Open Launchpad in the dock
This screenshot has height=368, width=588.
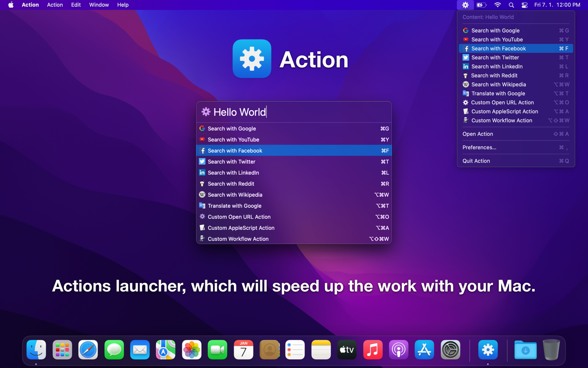[x=62, y=350]
